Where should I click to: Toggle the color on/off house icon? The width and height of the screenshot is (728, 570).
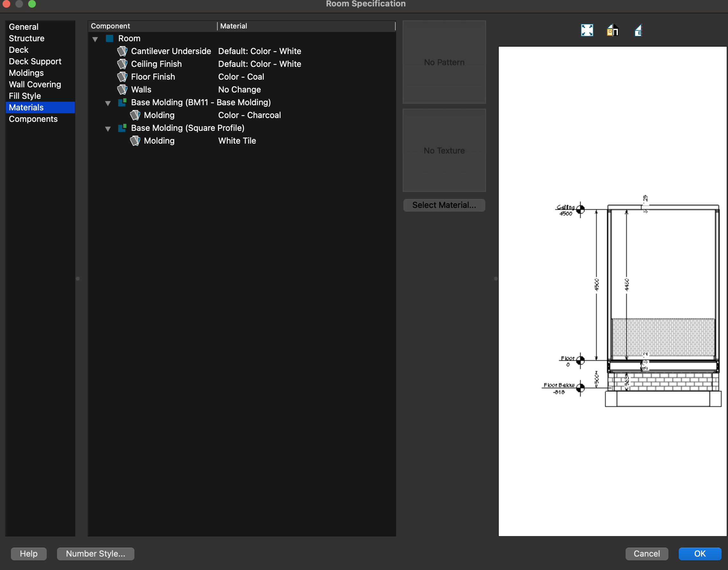[612, 30]
